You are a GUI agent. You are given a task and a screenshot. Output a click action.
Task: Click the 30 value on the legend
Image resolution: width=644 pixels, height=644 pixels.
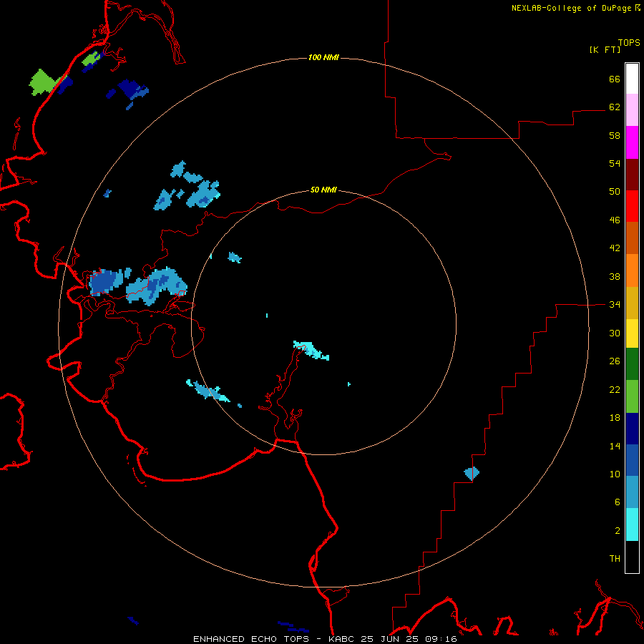(x=615, y=333)
